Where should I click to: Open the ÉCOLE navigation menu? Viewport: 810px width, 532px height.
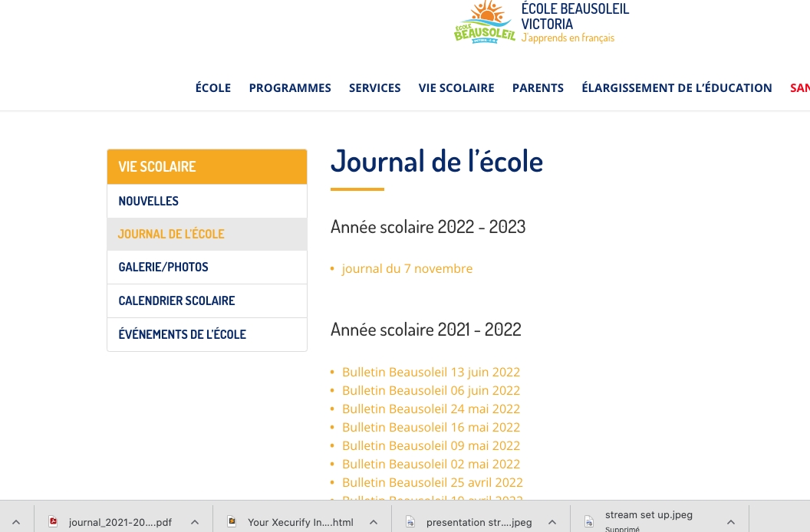click(x=212, y=88)
